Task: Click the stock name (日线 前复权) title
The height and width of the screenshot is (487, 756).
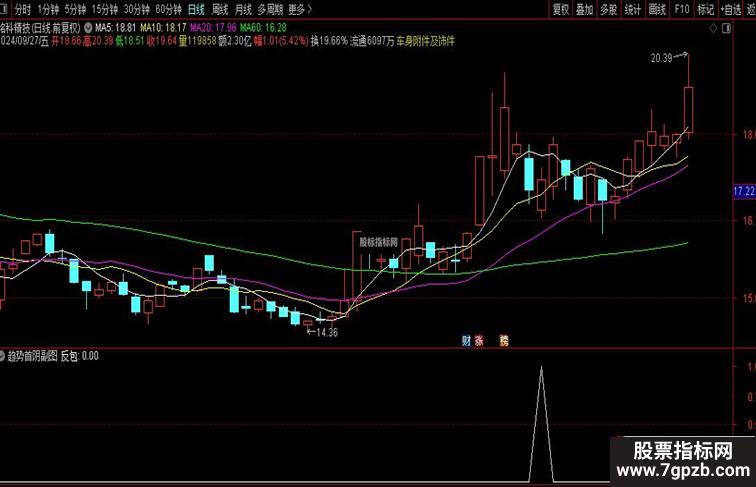Action: [x=40, y=28]
